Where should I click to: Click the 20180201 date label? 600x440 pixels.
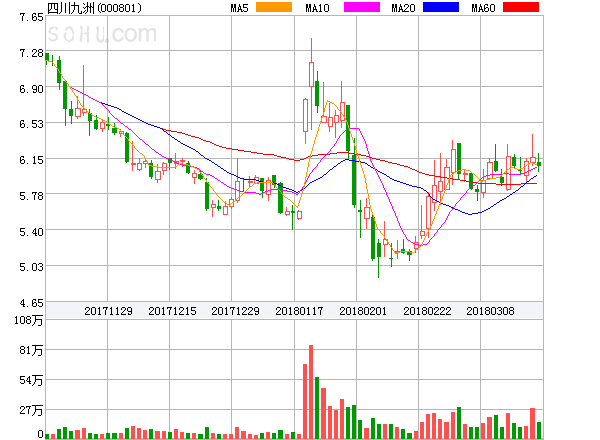(x=363, y=311)
